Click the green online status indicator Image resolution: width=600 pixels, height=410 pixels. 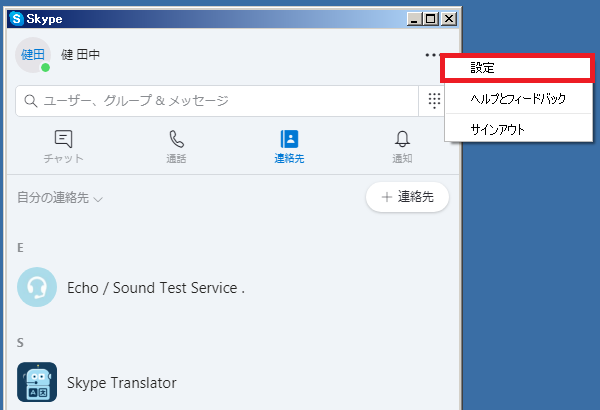(46, 67)
